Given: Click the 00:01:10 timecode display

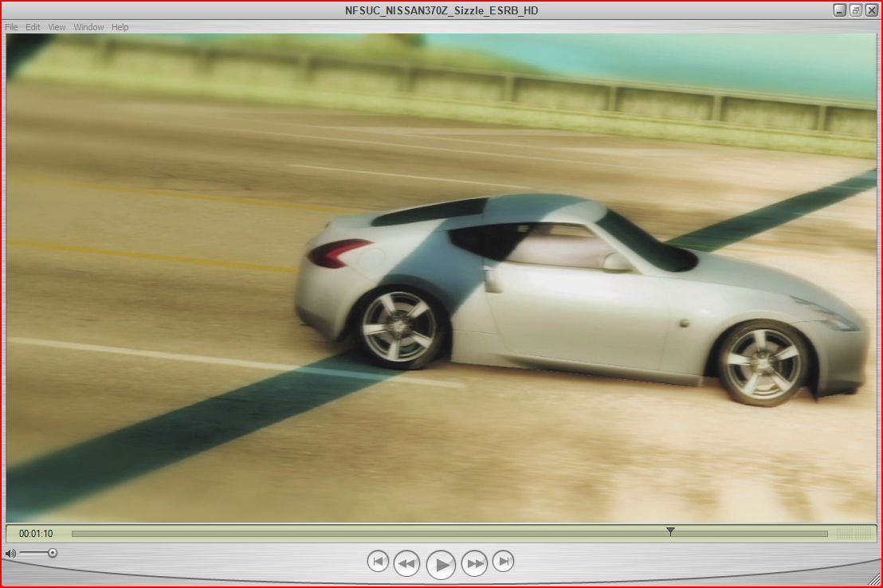Looking at the screenshot, I should pos(36,533).
